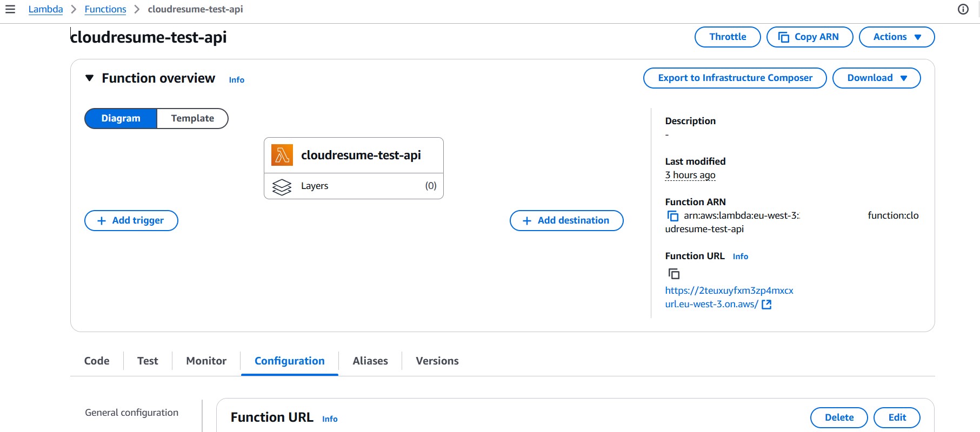Click the cloudresume-test-api page heading

(x=149, y=37)
